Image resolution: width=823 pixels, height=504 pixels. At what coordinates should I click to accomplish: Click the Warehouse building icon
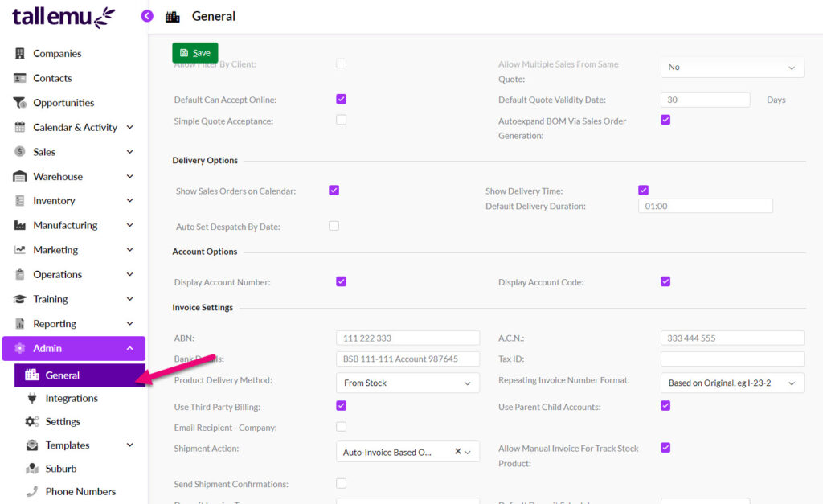coord(20,176)
